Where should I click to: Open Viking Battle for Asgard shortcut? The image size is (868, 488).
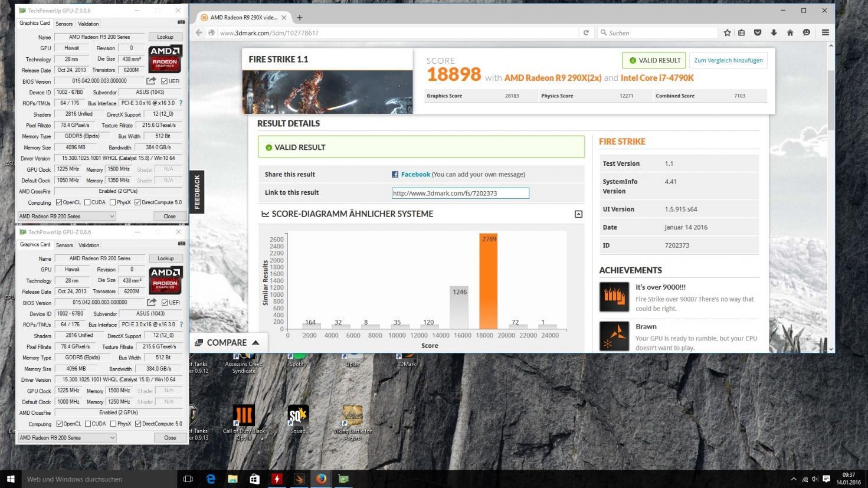point(352,423)
